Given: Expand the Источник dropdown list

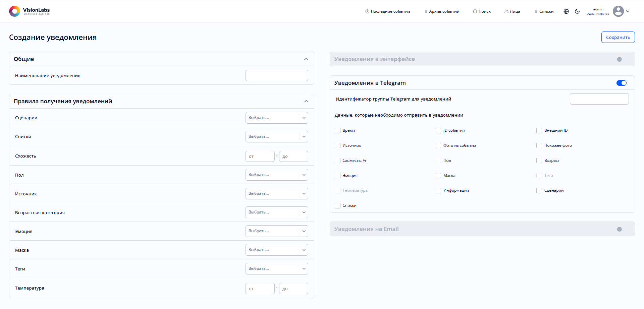Looking at the screenshot, I should click(276, 194).
